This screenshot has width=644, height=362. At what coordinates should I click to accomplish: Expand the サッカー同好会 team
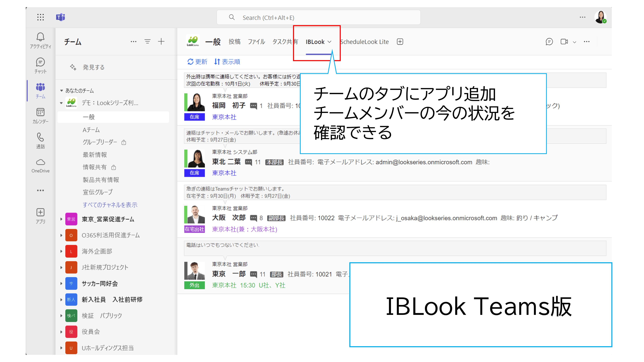tap(62, 284)
